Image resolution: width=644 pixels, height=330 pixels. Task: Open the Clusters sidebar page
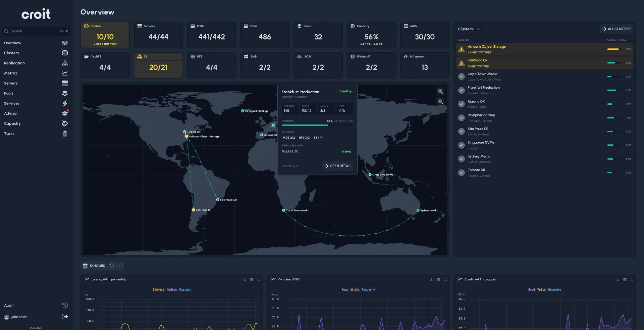pos(36,53)
